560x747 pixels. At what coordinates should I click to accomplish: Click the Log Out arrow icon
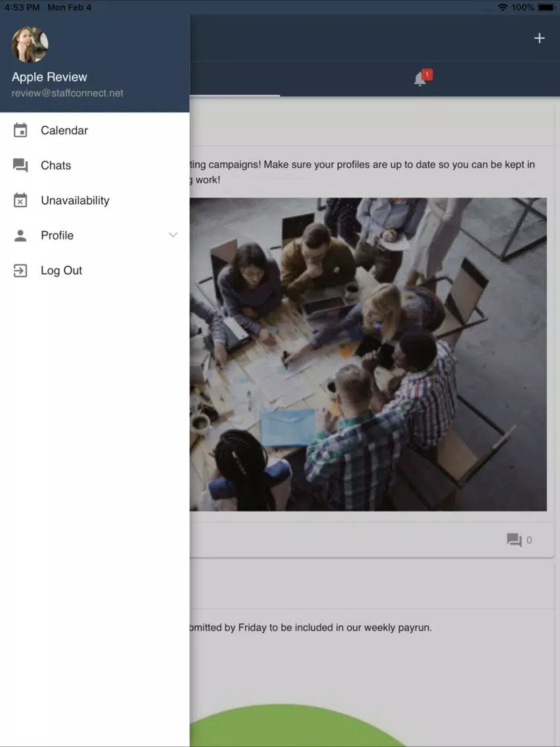coord(20,271)
